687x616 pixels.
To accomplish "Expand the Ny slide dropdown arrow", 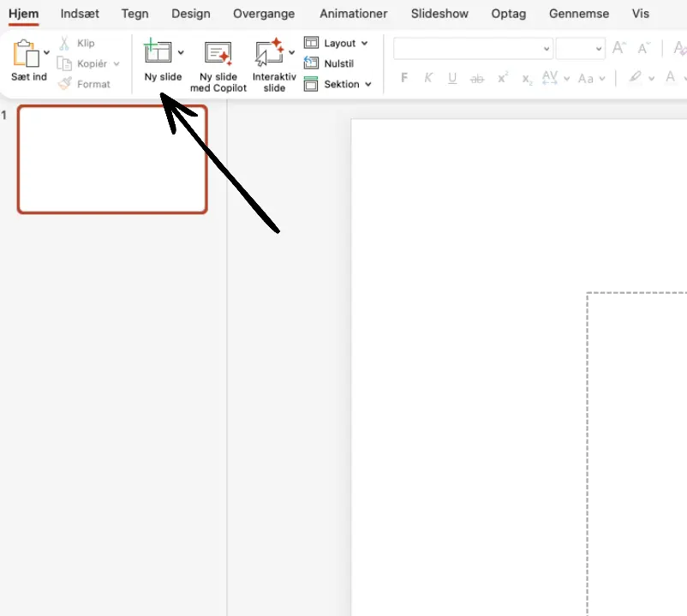I will (x=181, y=52).
